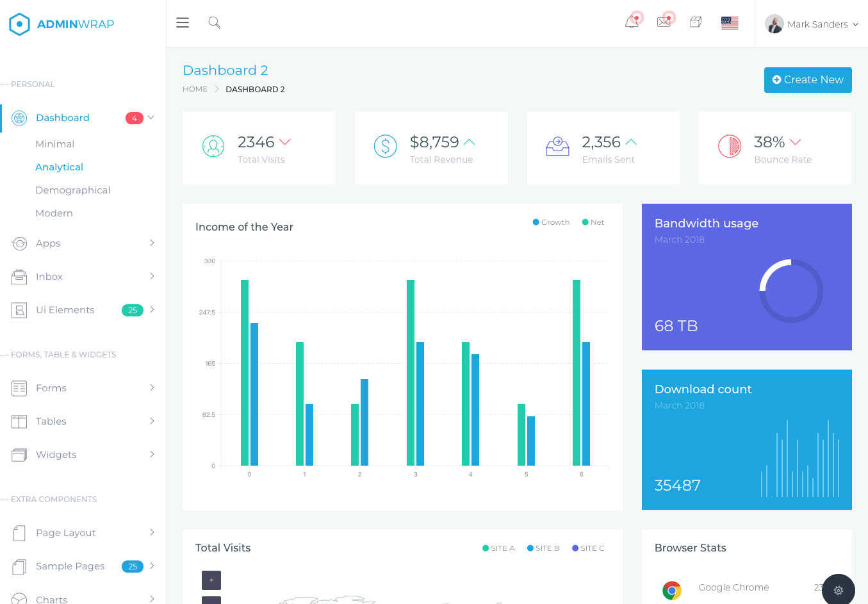Click the Dashboard 2 page title

(225, 70)
